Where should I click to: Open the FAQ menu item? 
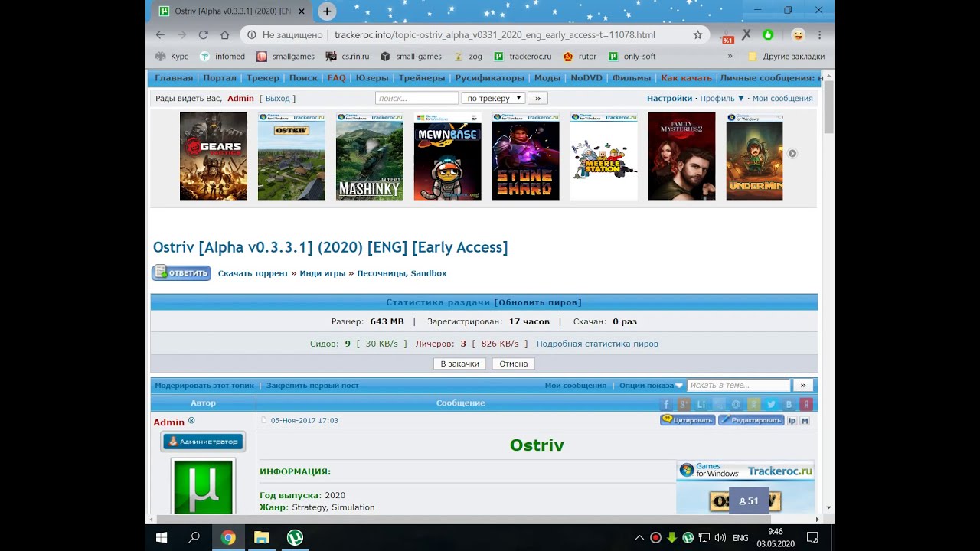[336, 77]
